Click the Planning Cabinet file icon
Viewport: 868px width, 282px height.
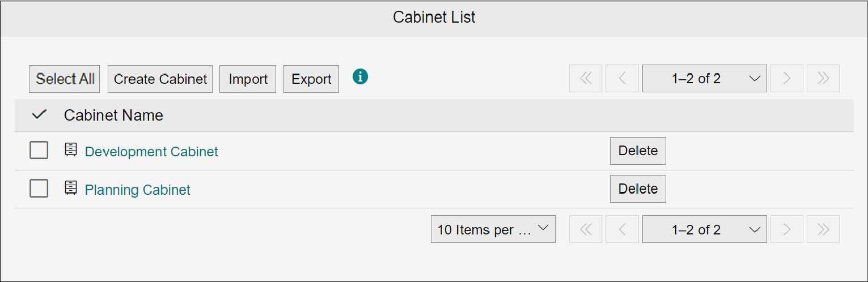pos(71,188)
